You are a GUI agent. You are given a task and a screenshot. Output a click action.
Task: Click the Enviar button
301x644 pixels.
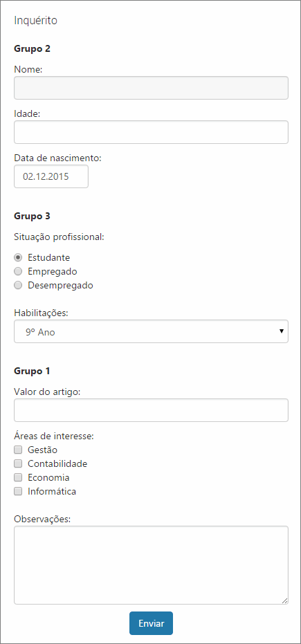(x=151, y=623)
